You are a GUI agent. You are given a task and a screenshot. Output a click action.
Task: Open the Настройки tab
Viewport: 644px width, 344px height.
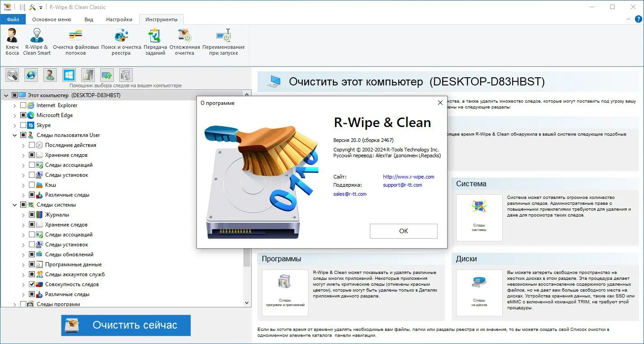pyautogui.click(x=119, y=19)
